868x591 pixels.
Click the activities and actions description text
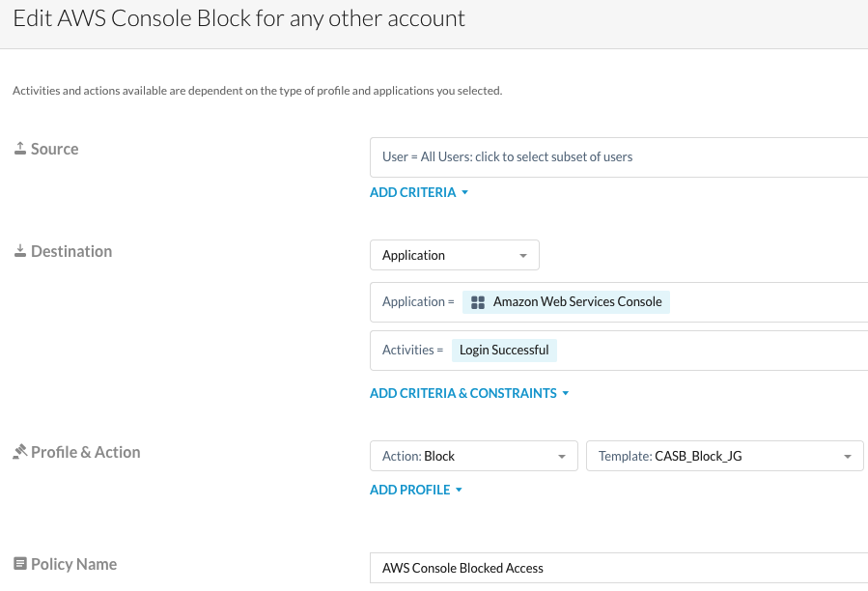(258, 91)
